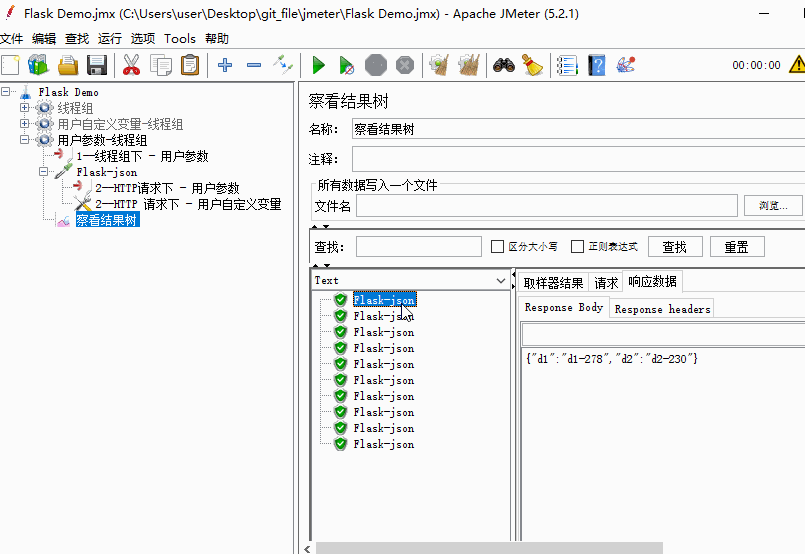Click the elapsed time 00:00:00 display
805x554 pixels.
(756, 65)
